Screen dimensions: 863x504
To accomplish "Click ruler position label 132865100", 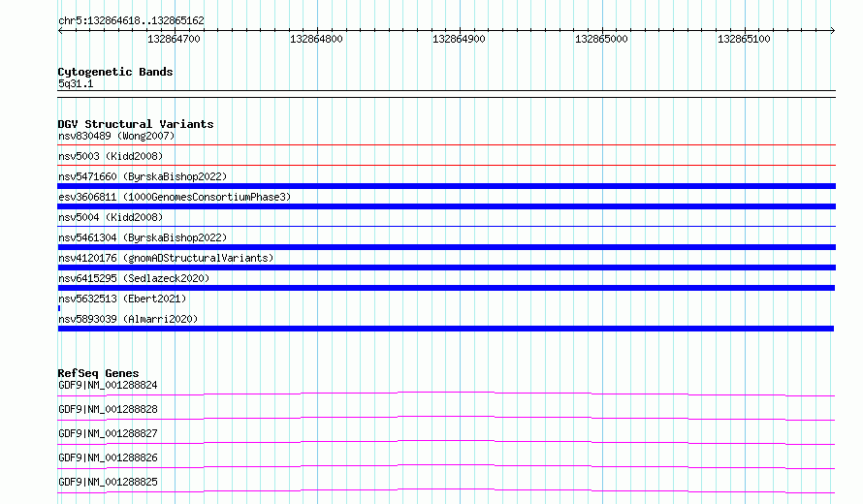I will [x=744, y=39].
